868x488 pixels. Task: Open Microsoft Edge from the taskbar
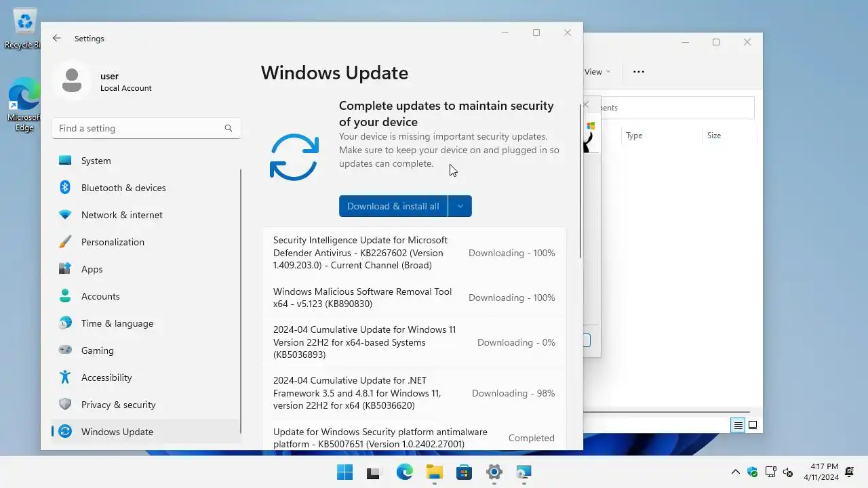(404, 472)
